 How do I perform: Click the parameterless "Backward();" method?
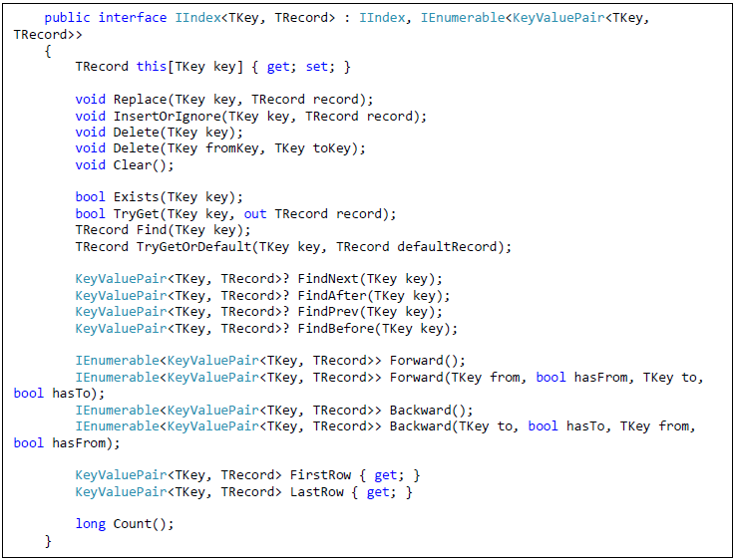click(431, 411)
